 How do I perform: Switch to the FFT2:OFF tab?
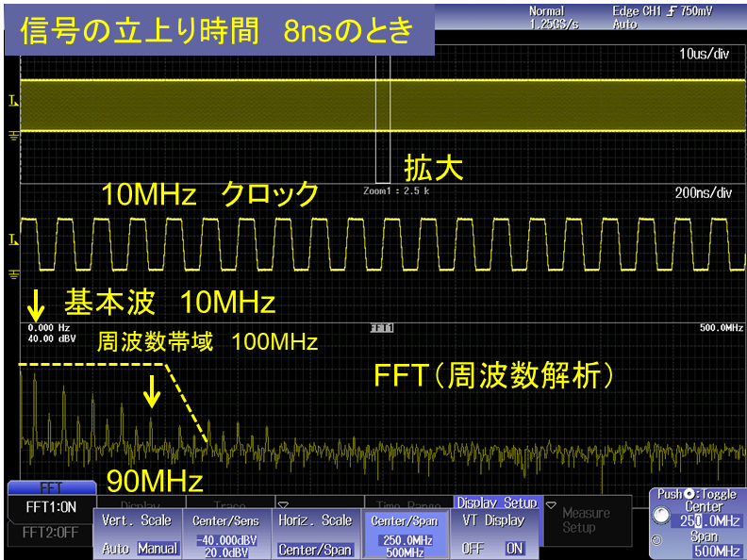pos(51,532)
